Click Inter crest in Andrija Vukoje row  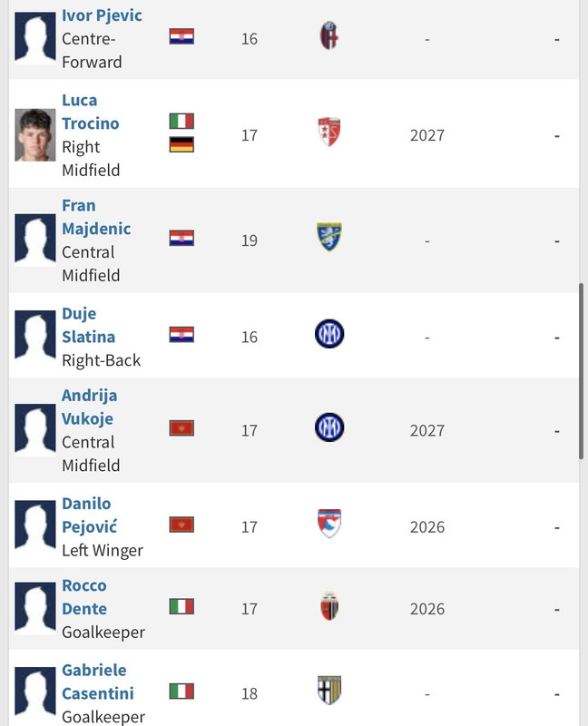328,427
